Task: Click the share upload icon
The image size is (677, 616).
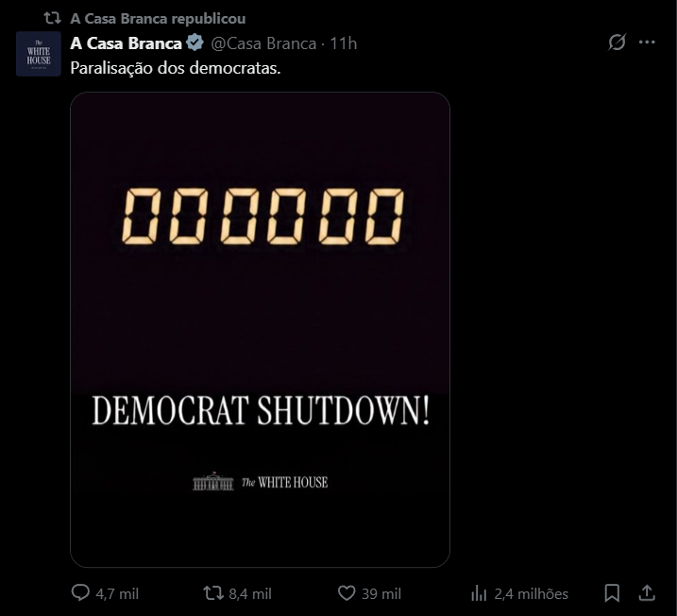Action: tap(648, 593)
